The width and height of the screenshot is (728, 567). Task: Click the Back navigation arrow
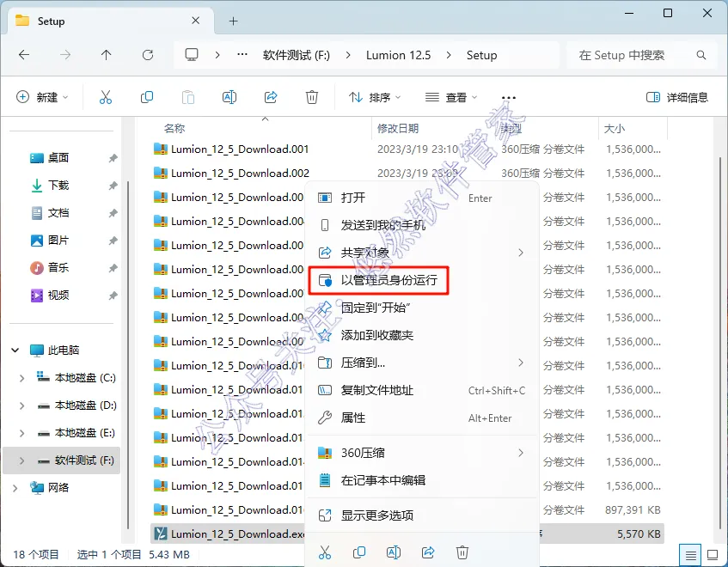coord(24,55)
